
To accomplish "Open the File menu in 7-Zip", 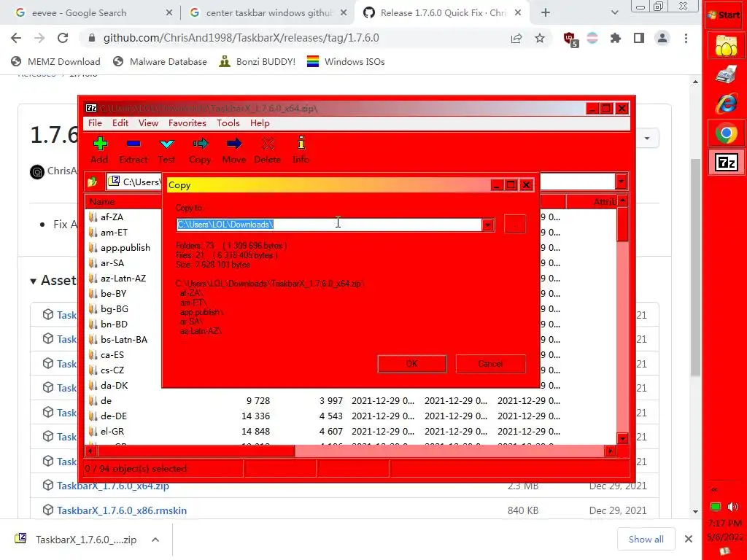I will point(95,122).
